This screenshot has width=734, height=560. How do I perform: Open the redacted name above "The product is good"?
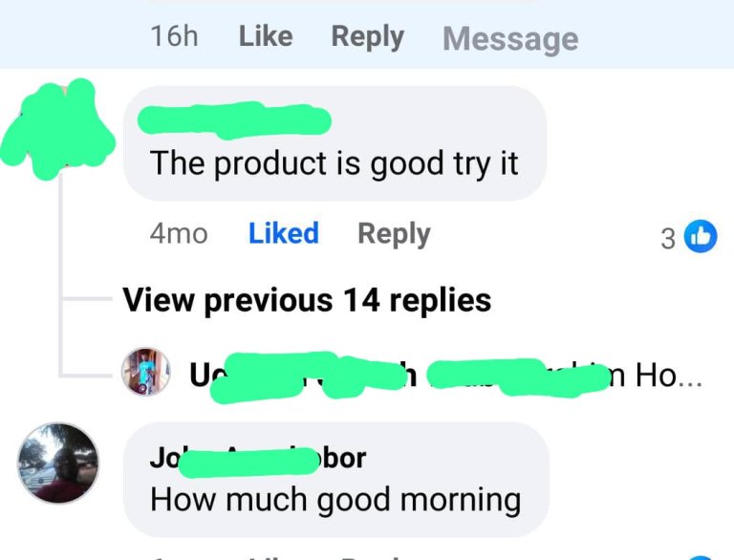pos(234,120)
